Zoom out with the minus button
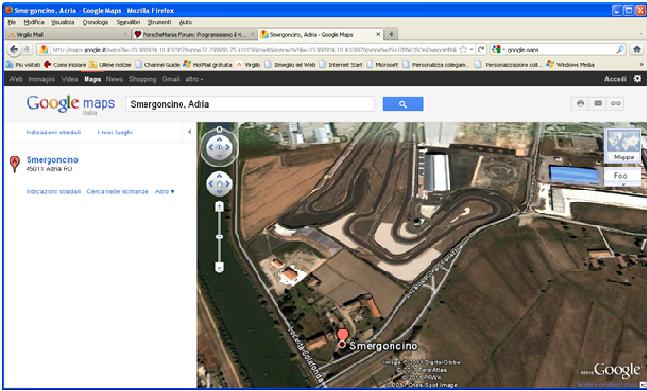 (220, 267)
